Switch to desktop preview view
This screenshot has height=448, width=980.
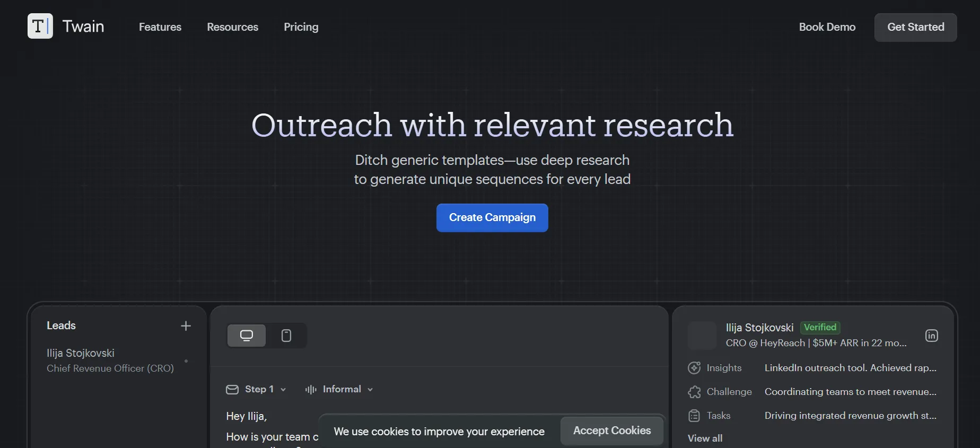tap(247, 336)
